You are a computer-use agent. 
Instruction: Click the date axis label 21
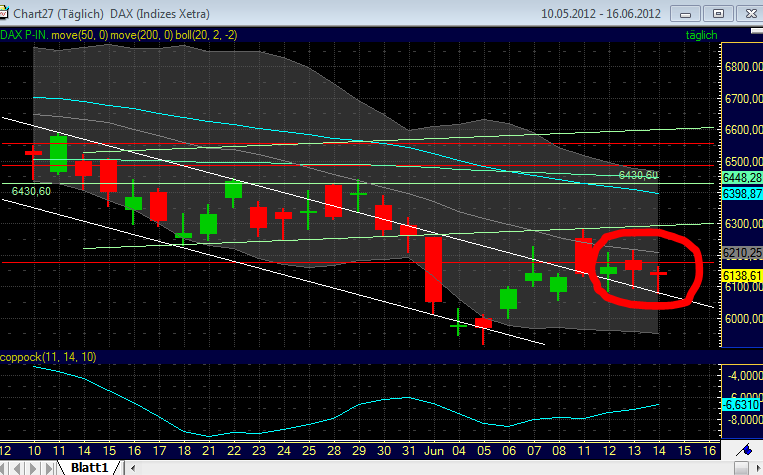pyautogui.click(x=209, y=451)
